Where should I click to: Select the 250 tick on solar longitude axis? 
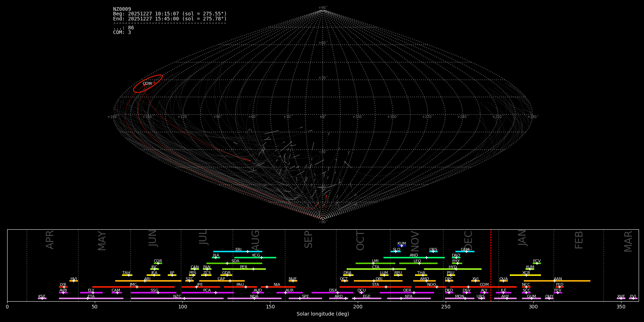pyautogui.click(x=445, y=307)
